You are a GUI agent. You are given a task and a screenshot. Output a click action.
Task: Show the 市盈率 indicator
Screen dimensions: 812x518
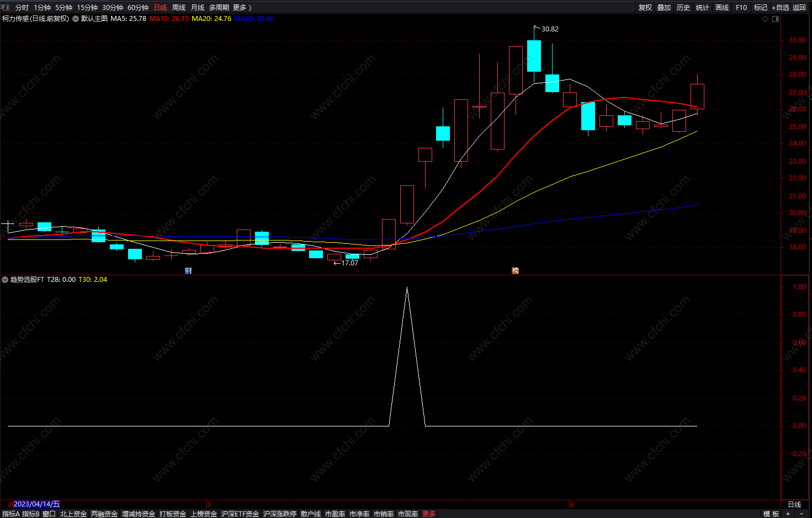point(335,514)
